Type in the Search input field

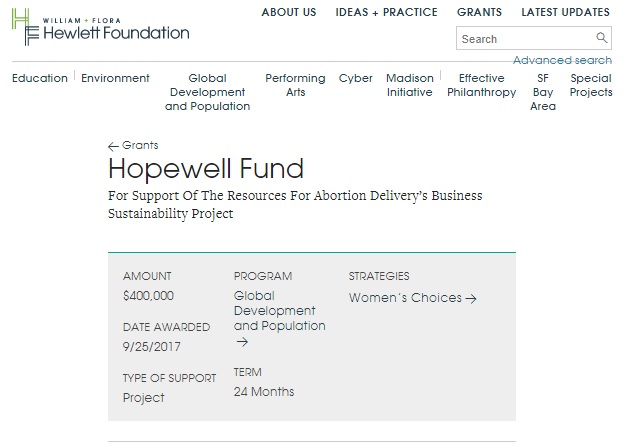tap(525, 39)
